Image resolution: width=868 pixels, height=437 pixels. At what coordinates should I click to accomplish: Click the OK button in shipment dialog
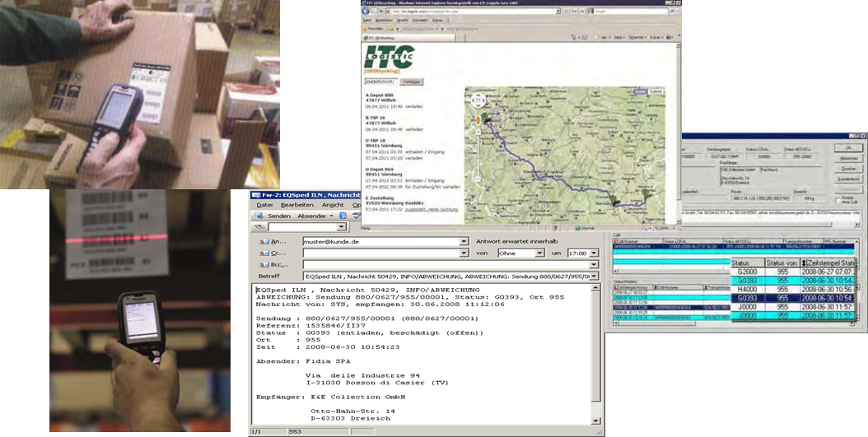click(847, 147)
